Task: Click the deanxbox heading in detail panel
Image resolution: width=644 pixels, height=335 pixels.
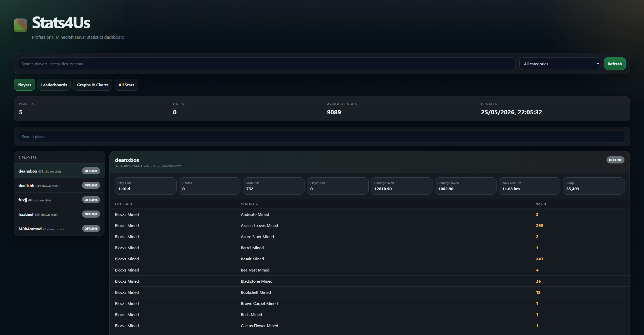Action: pos(127,160)
